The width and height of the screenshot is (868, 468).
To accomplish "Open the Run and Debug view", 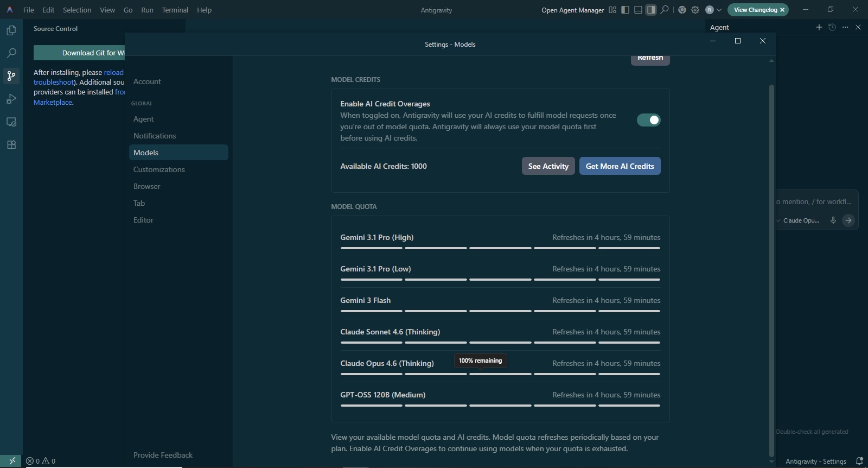I will (x=11, y=99).
